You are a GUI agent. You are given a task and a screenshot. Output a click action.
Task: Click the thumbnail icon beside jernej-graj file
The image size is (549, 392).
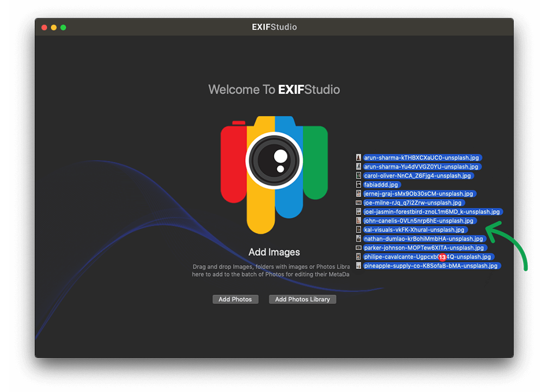point(358,194)
